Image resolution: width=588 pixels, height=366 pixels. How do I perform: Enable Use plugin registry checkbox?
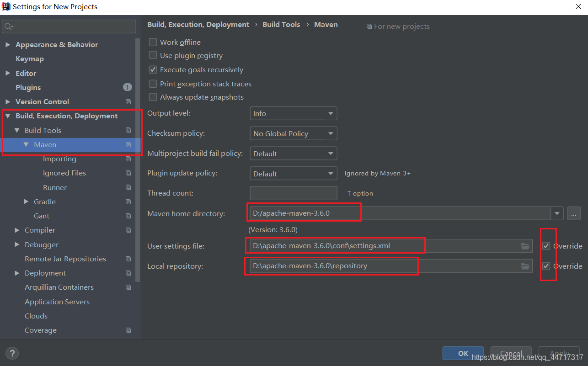[x=153, y=55]
